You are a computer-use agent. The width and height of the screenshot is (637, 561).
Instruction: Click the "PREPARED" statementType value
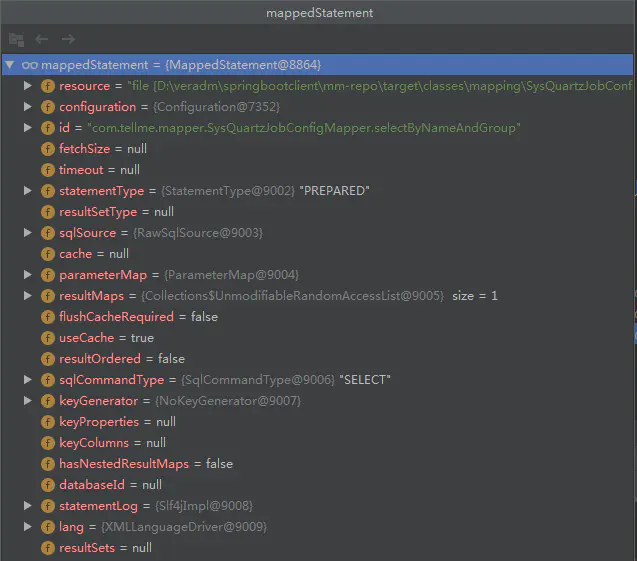pyautogui.click(x=334, y=191)
